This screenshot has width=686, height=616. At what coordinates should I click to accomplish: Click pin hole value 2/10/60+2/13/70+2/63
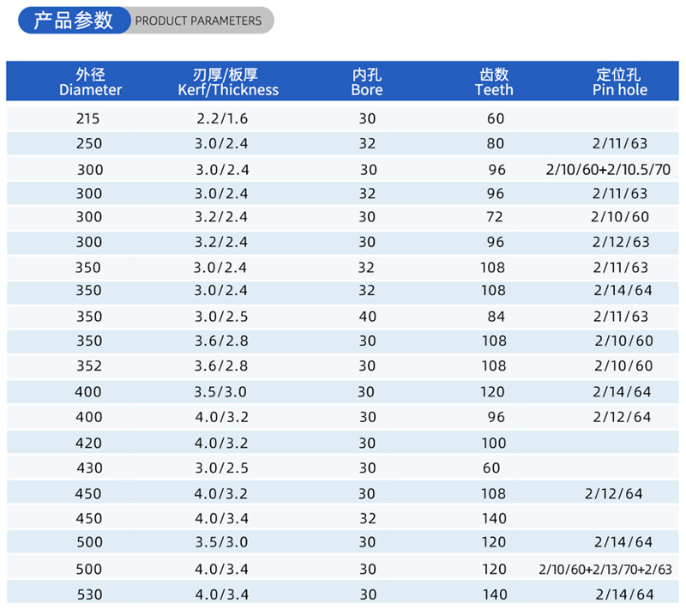605,569
